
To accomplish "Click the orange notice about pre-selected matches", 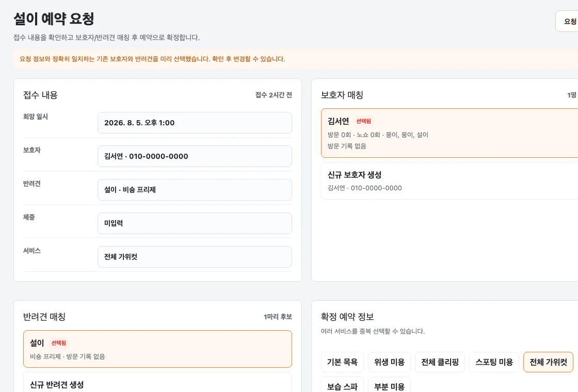I will 296,59.
